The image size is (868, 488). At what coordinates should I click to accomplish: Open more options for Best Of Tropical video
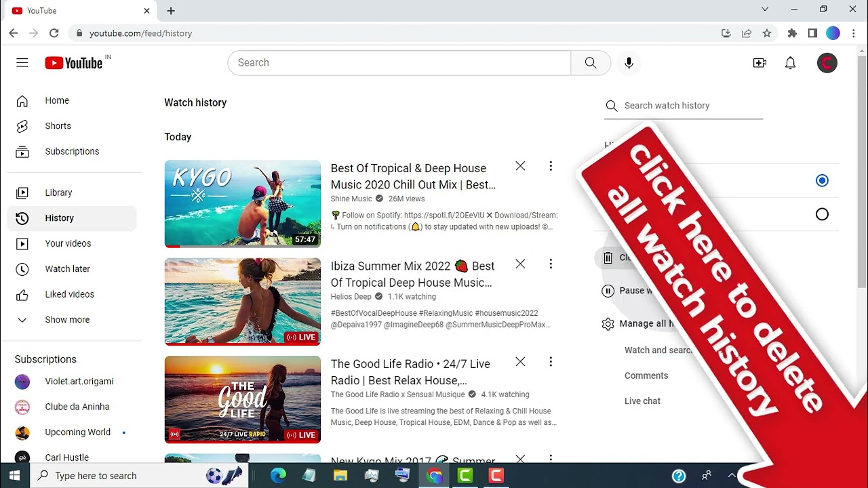(551, 166)
